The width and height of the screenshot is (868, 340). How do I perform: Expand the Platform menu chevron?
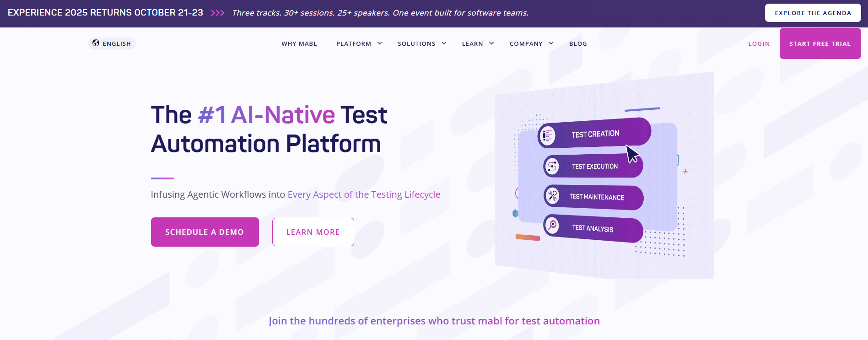(x=379, y=43)
